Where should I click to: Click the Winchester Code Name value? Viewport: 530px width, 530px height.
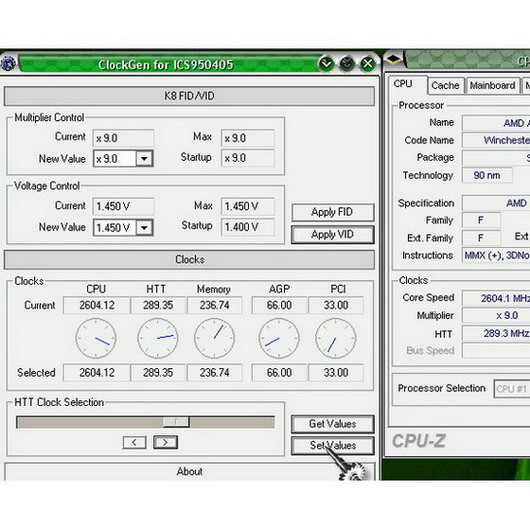pyautogui.click(x=496, y=140)
